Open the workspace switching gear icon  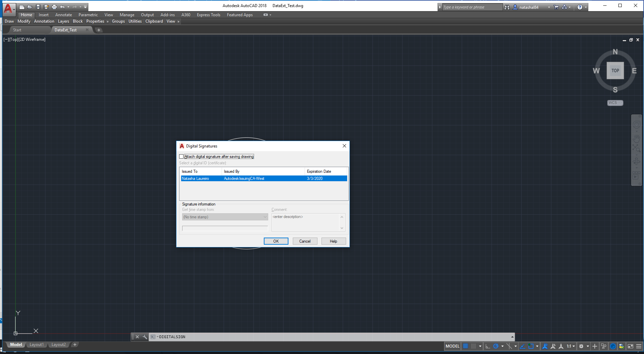(581, 346)
